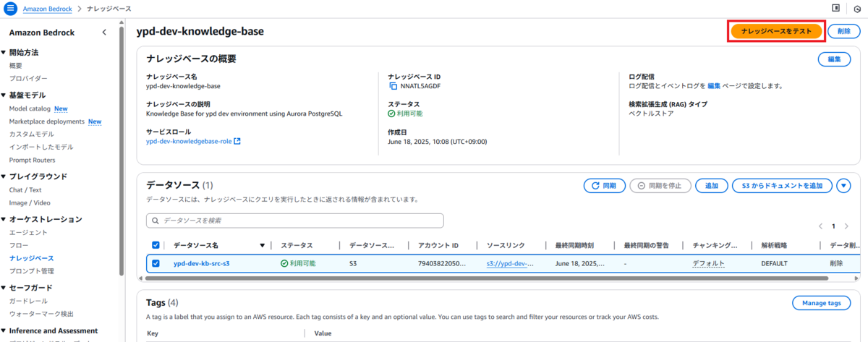Collapse the 開始方法 section
Screen dimensions: 868x342
click(x=4, y=53)
